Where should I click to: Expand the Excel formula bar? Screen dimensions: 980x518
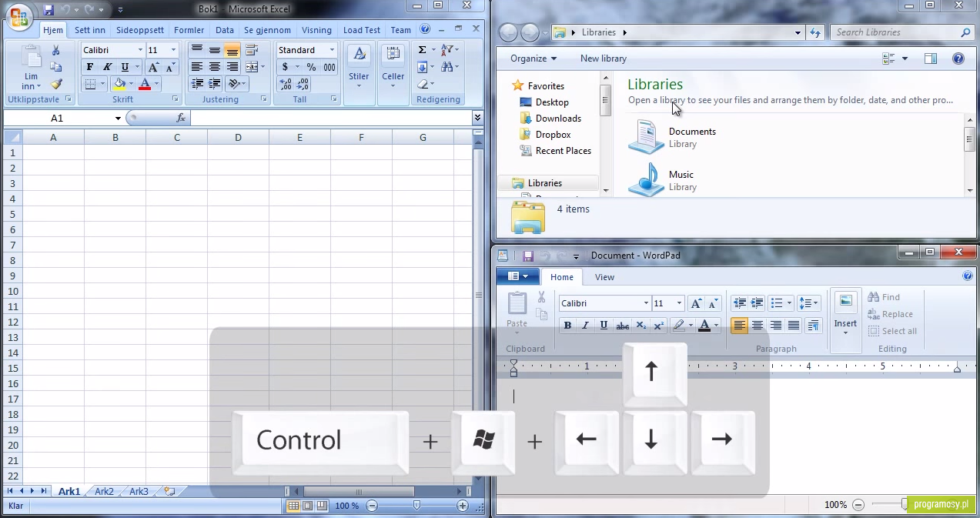pyautogui.click(x=477, y=118)
